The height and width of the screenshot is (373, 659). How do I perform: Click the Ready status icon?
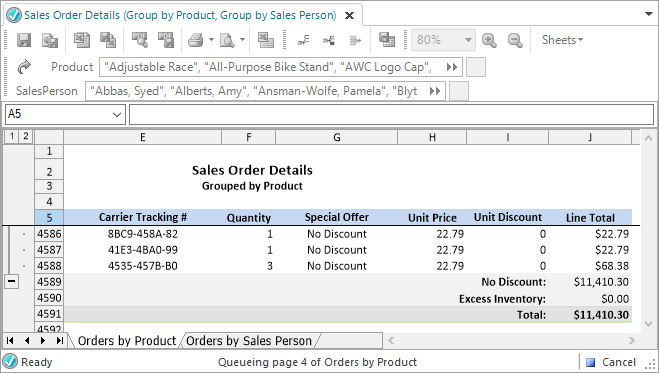point(10,362)
